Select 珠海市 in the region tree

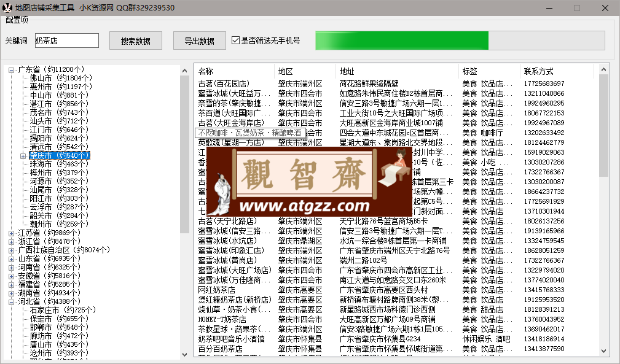tap(59, 164)
